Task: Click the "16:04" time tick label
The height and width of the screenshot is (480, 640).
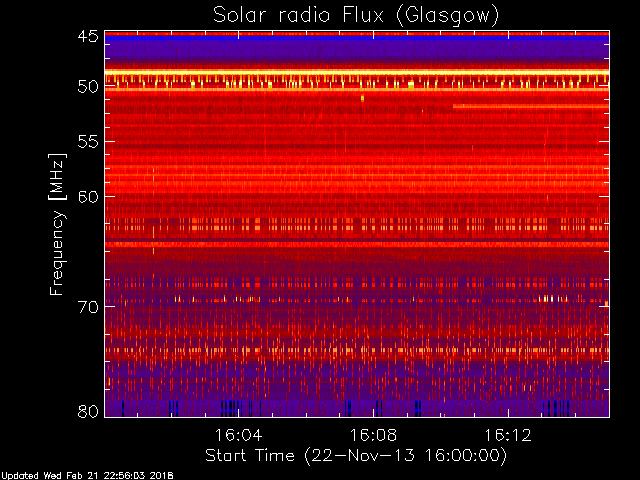Action: pos(238,435)
